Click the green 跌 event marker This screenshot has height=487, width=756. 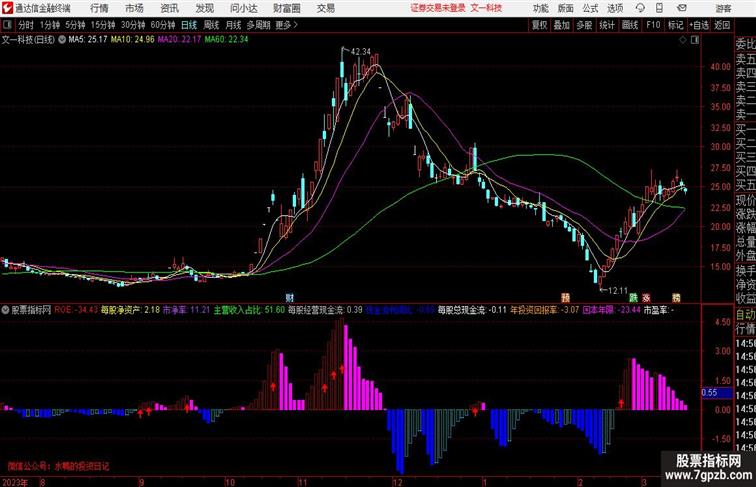tap(634, 298)
